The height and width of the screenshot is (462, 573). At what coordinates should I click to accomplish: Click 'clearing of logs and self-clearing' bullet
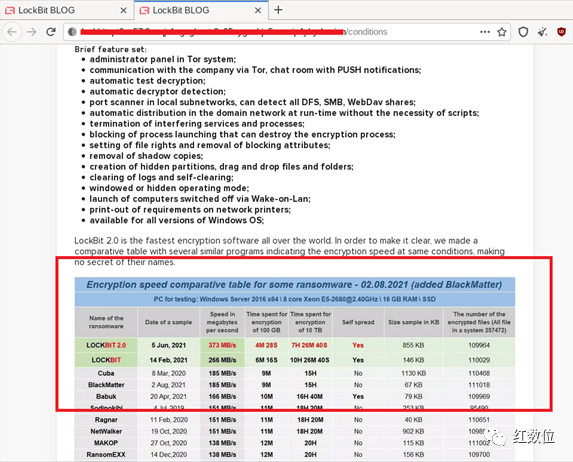click(162, 177)
